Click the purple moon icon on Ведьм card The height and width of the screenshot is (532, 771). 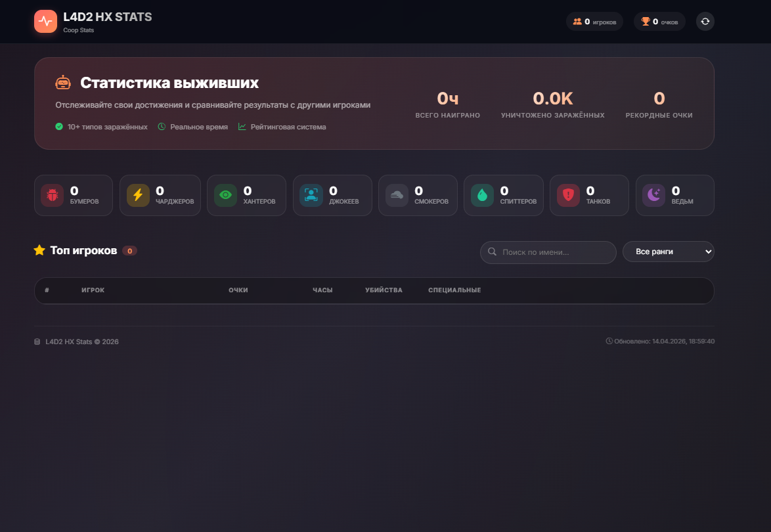(x=653, y=195)
